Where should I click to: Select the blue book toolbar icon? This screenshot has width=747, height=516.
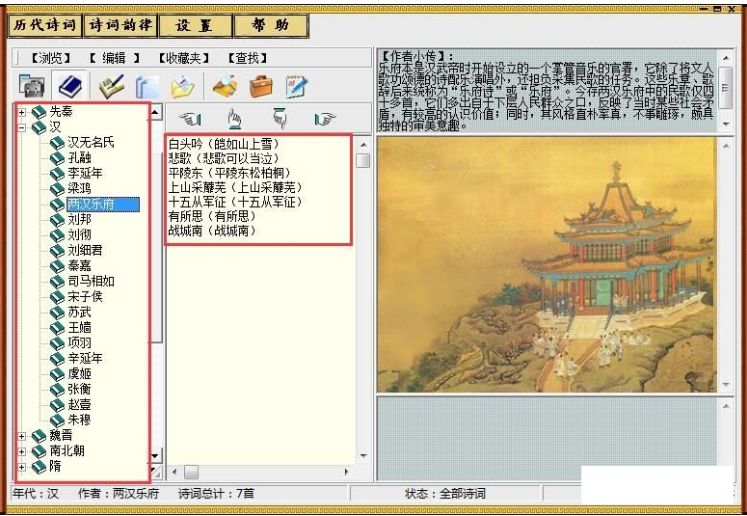tap(70, 86)
